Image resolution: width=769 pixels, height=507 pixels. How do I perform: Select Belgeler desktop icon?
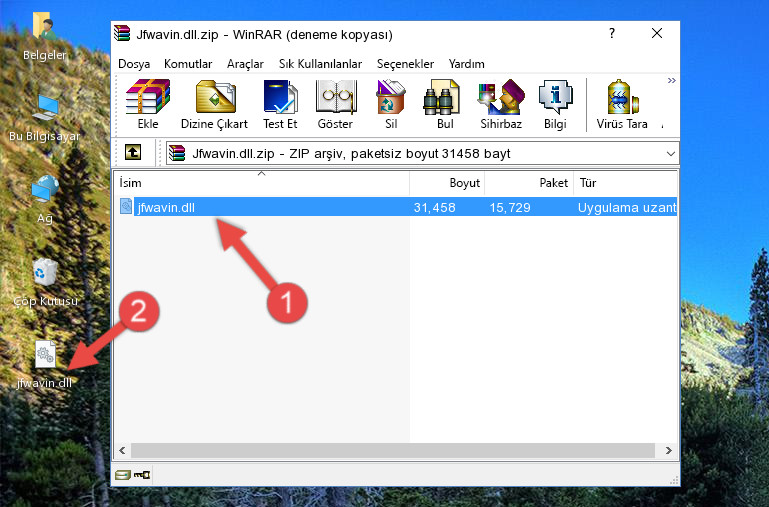point(45,36)
